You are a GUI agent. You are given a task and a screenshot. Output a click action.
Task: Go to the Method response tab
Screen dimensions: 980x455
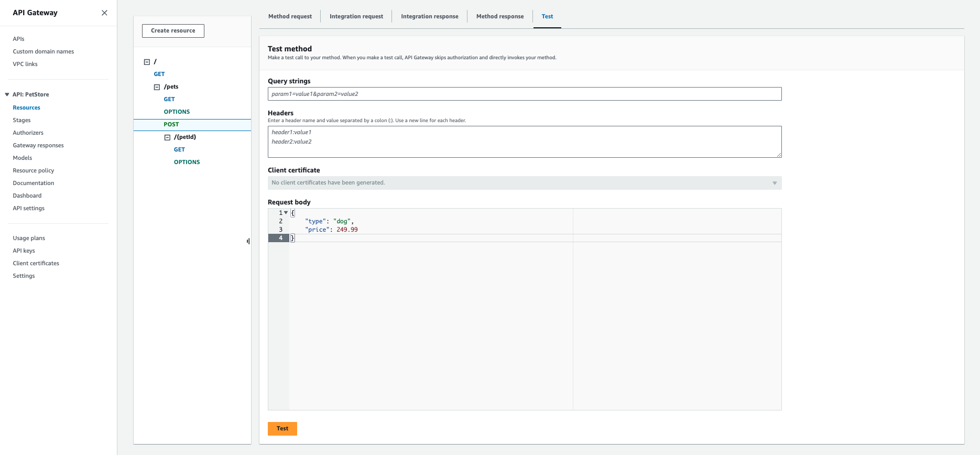pyautogui.click(x=499, y=17)
